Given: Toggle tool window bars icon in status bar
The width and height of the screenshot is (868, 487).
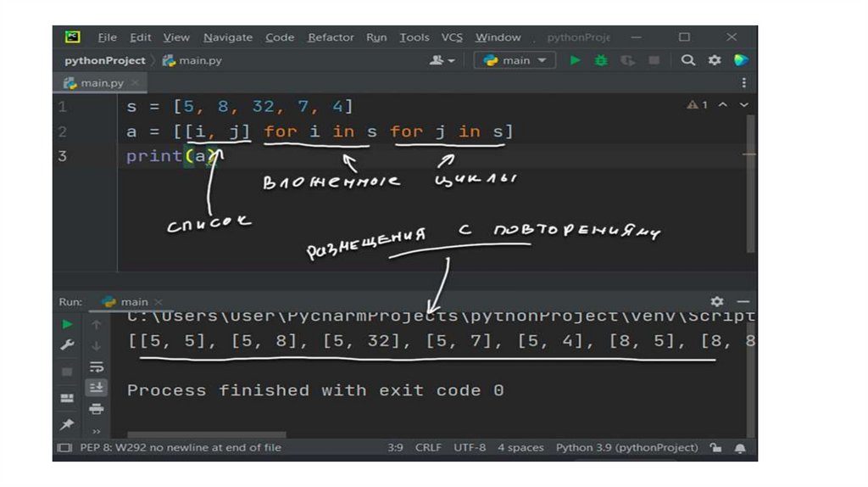Looking at the screenshot, I should [x=64, y=448].
